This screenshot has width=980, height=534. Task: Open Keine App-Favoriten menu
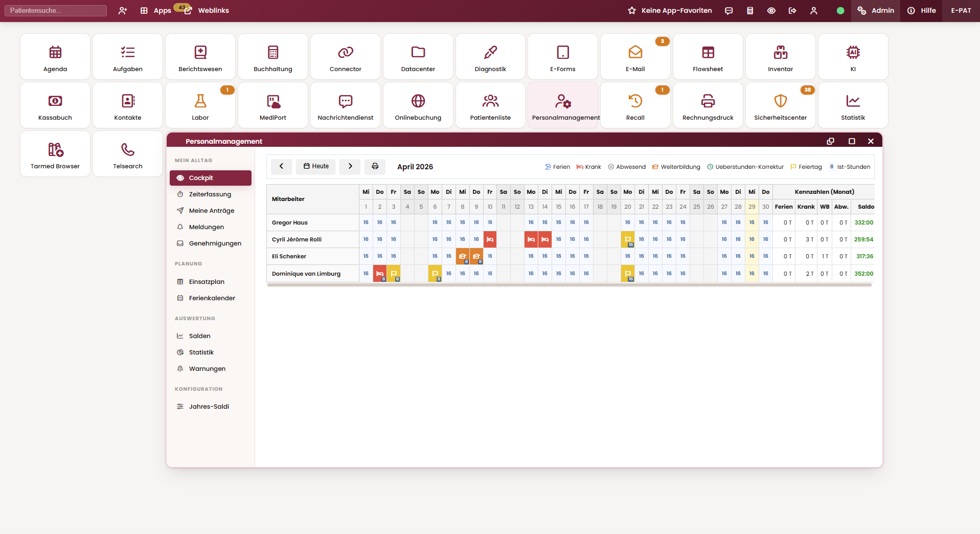coord(670,10)
